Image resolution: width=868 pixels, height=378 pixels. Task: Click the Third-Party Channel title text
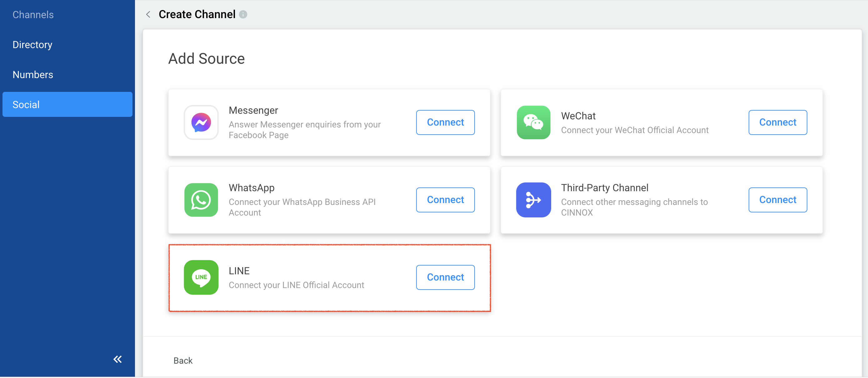[604, 188]
